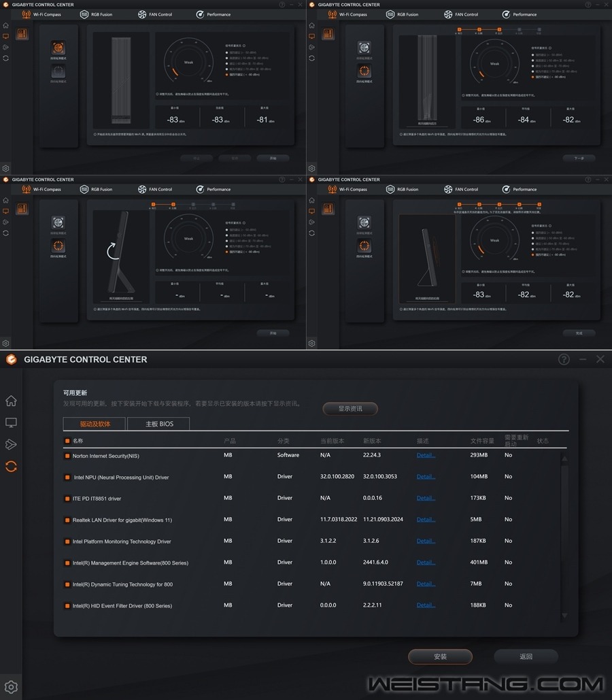Select four-direction mode icon in -81 dBm window
The image size is (612, 700).
click(58, 71)
